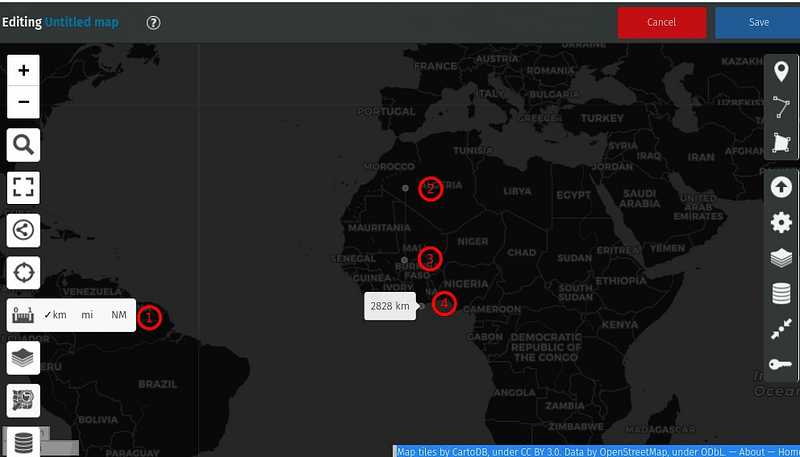Click the TURKEY country label
800x457 pixels.
(x=602, y=118)
